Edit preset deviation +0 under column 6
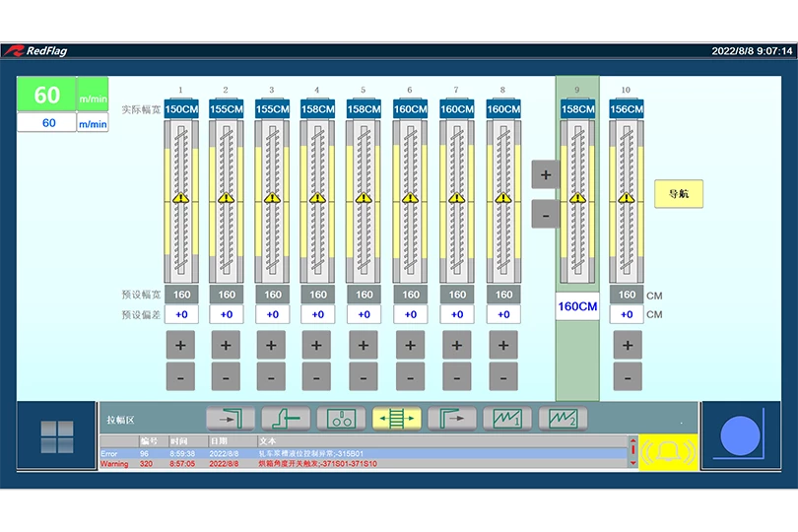Image resolution: width=798 pixels, height=532 pixels. (410, 314)
